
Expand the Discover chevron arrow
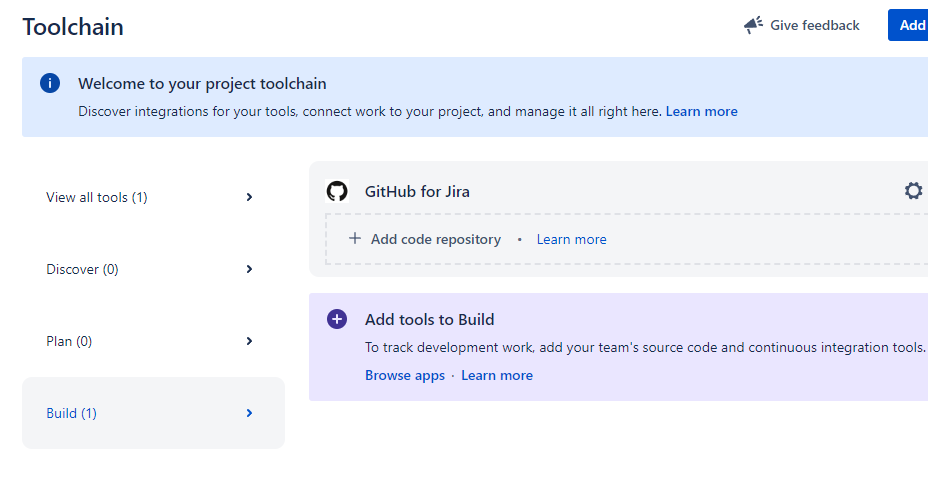pos(249,269)
